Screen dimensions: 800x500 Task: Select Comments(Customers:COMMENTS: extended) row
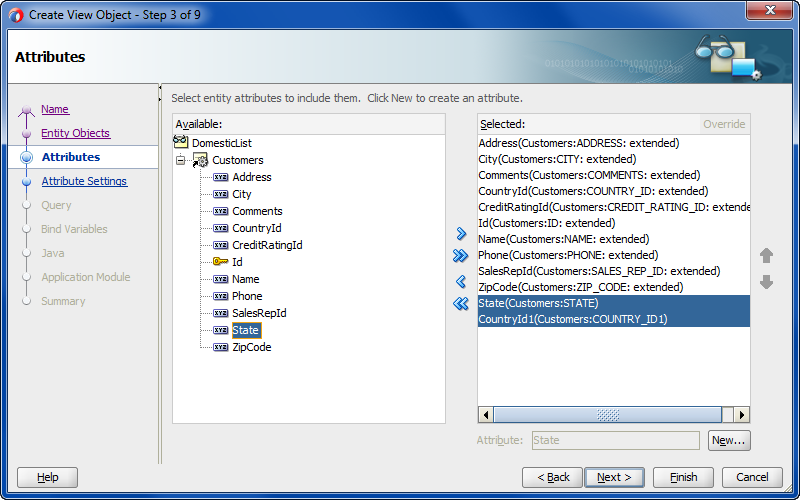614,175
